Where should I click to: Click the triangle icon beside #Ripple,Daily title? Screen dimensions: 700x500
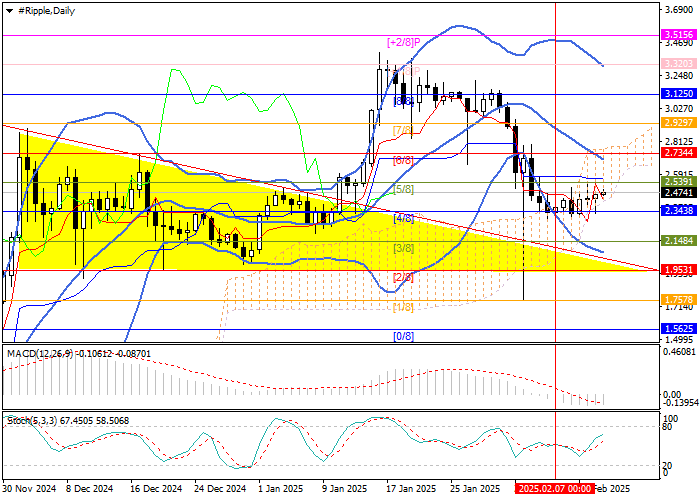point(8,9)
